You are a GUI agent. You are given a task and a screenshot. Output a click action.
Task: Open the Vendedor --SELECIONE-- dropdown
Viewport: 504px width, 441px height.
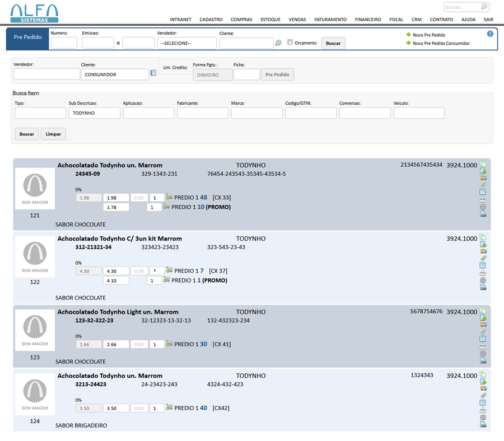pos(186,43)
